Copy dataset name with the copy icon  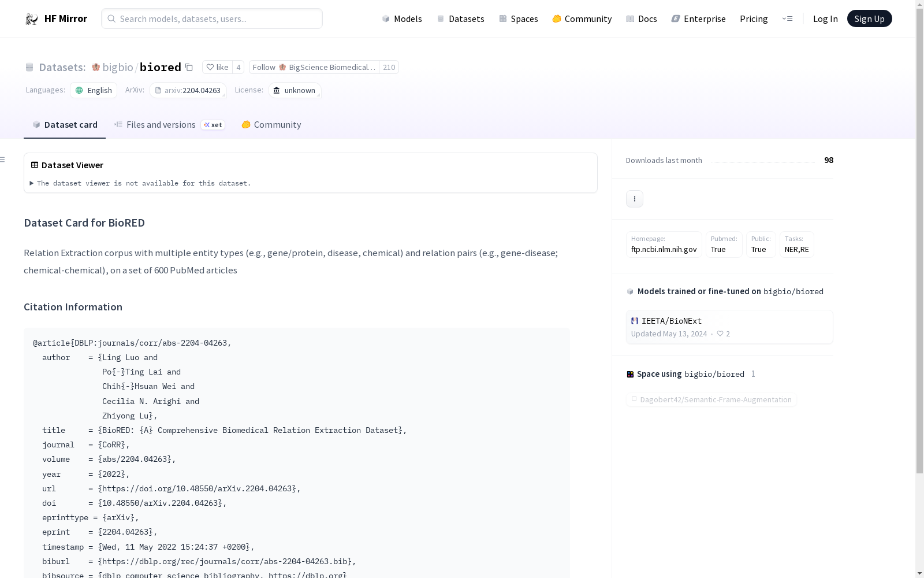[x=189, y=67]
